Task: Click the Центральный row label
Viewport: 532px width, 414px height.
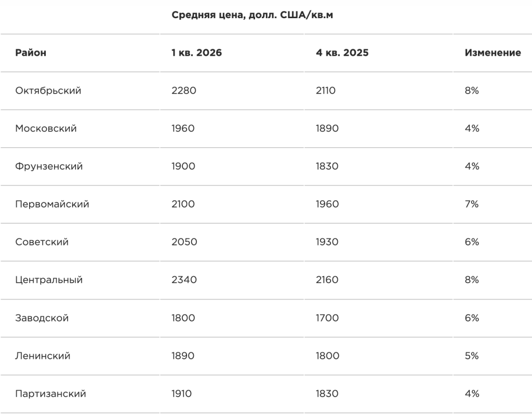Action: point(49,280)
